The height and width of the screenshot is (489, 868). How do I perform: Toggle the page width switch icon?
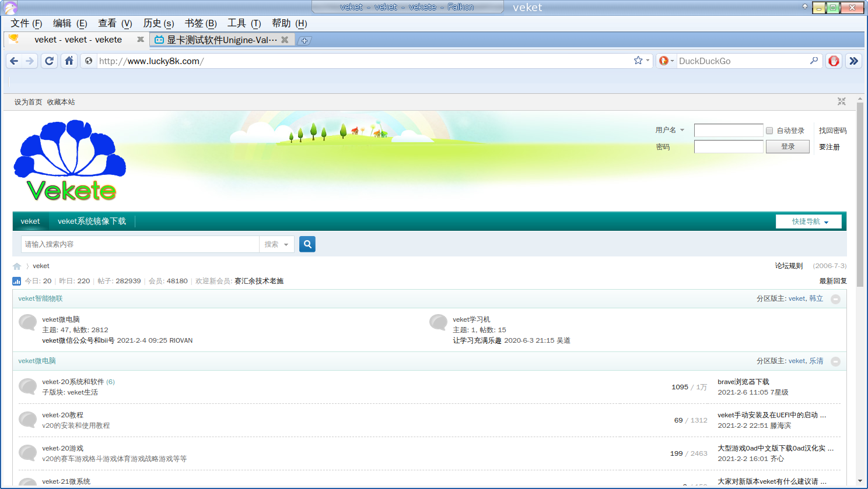(x=841, y=101)
